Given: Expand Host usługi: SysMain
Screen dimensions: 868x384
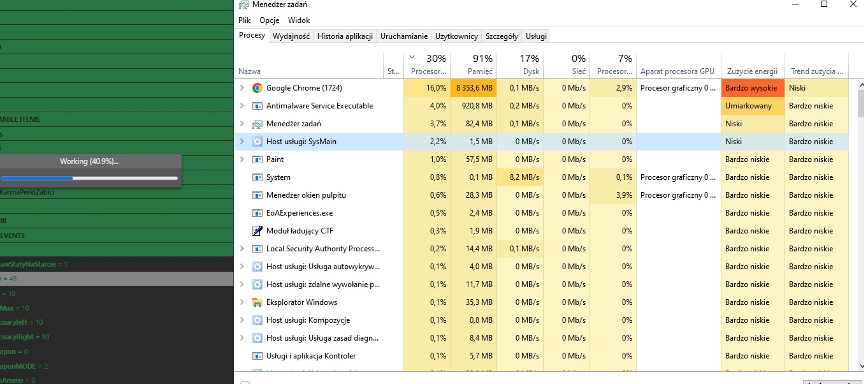Looking at the screenshot, I should (242, 142).
